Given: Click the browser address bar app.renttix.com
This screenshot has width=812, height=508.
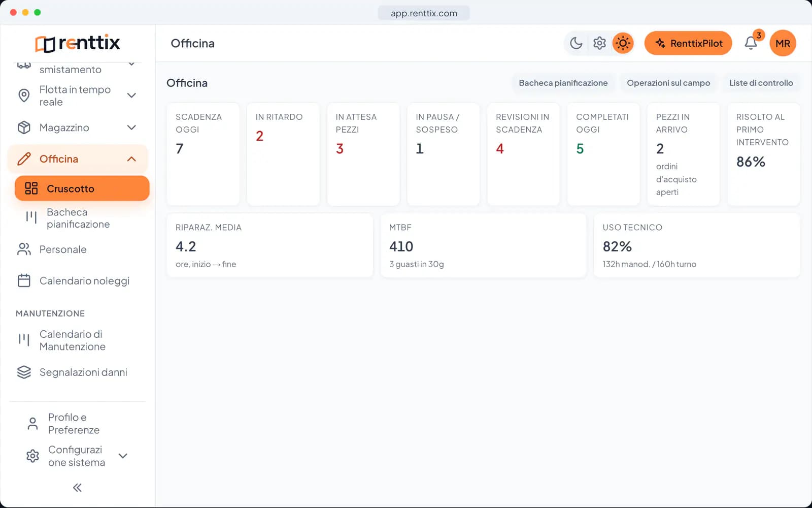Looking at the screenshot, I should click(x=424, y=13).
